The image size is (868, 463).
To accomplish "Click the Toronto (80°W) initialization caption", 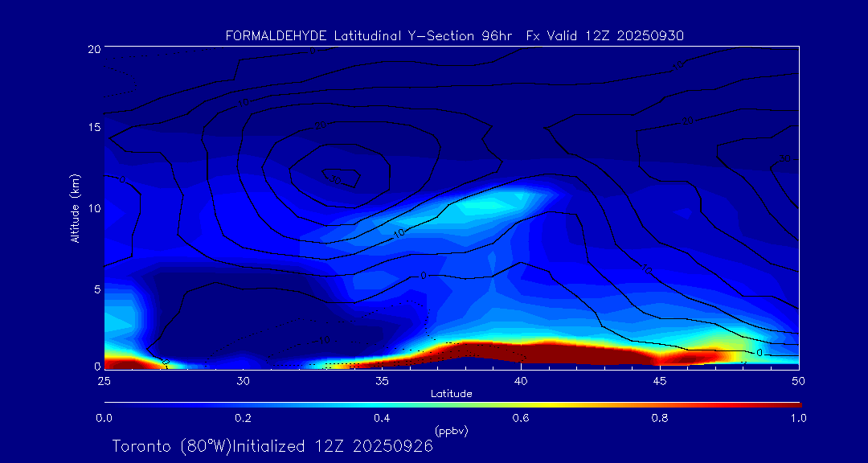I will point(272,446).
